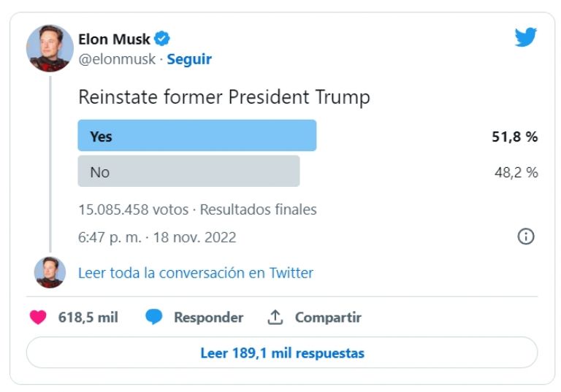Open Leer toda la conversación en Twitter
Image resolution: width=561 pixels, height=392 pixels.
[196, 273]
